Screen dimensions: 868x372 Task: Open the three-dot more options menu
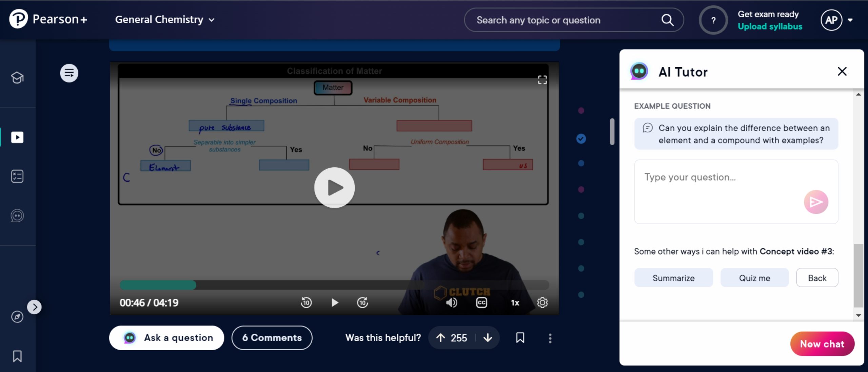[x=550, y=338]
